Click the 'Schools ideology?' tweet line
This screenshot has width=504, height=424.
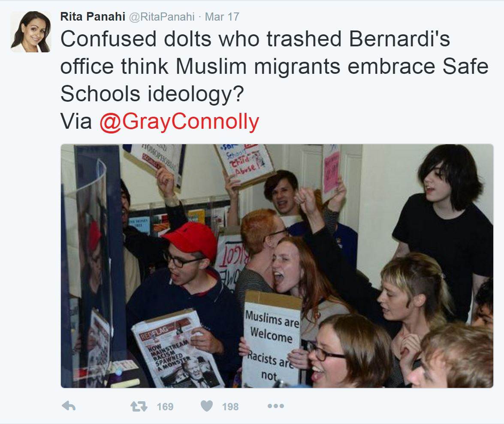point(152,94)
